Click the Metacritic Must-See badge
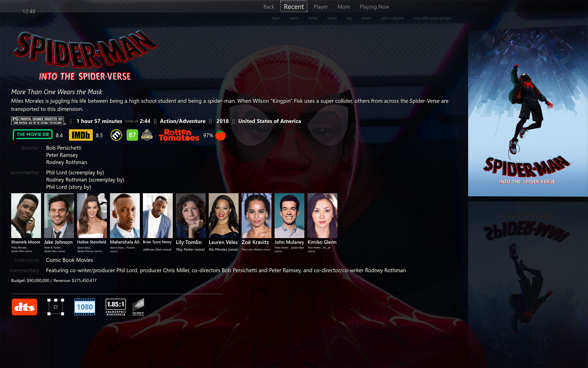Screen dimensions: 588x368 147,135
